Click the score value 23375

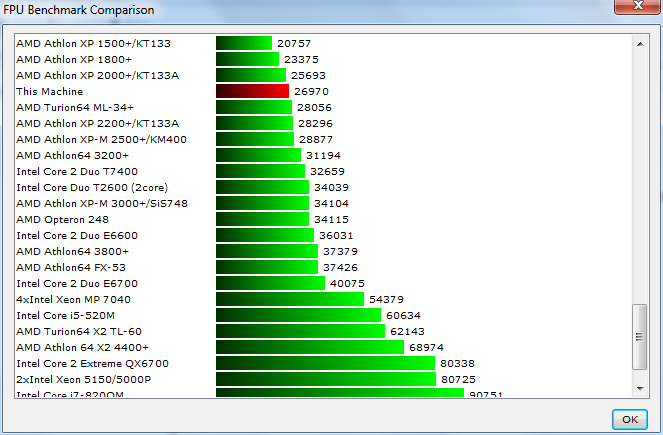pos(301,60)
